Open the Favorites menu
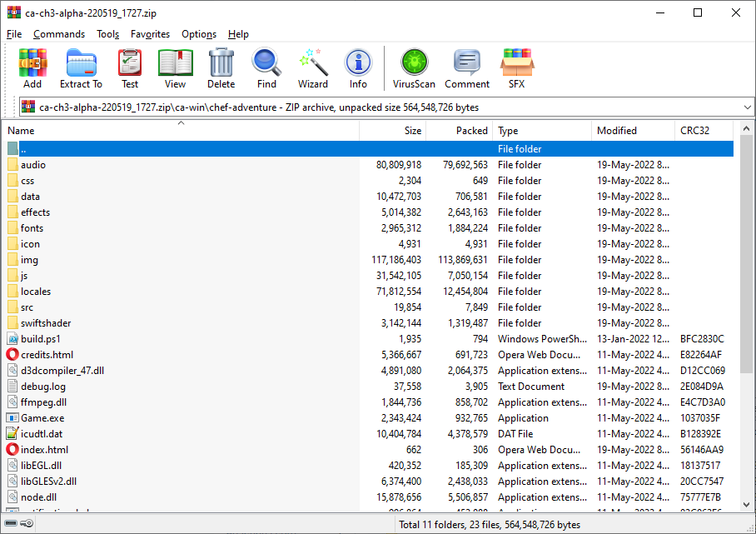756x534 pixels. [x=150, y=34]
